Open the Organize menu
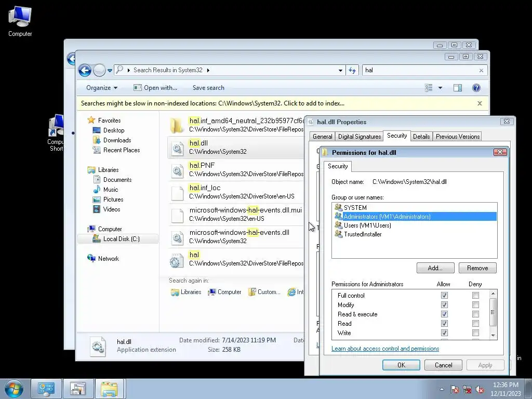The height and width of the screenshot is (399, 532). 102,87
